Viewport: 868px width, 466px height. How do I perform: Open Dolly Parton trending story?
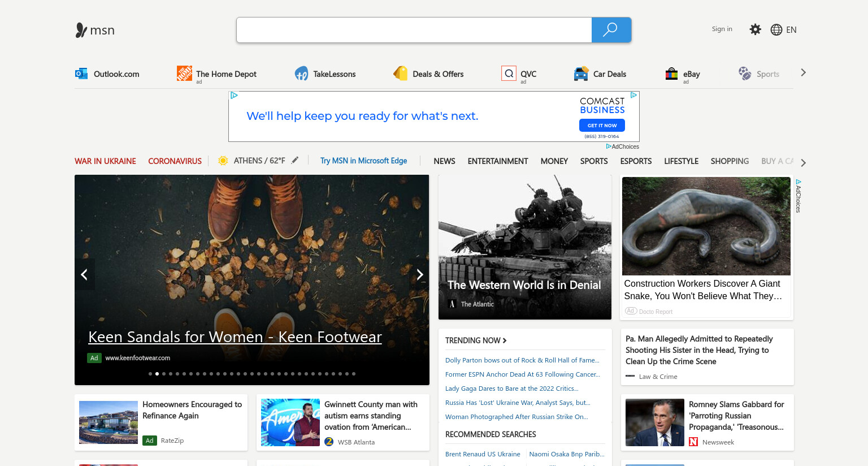522,360
